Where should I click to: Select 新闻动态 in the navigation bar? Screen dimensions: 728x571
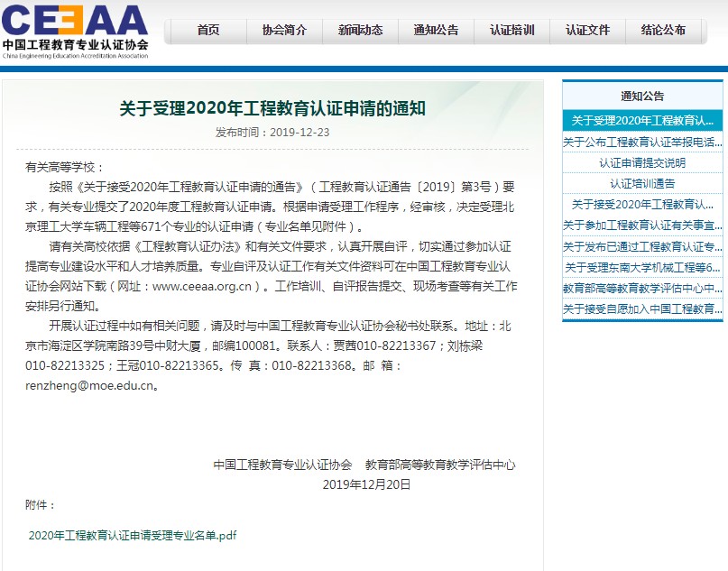[360, 30]
